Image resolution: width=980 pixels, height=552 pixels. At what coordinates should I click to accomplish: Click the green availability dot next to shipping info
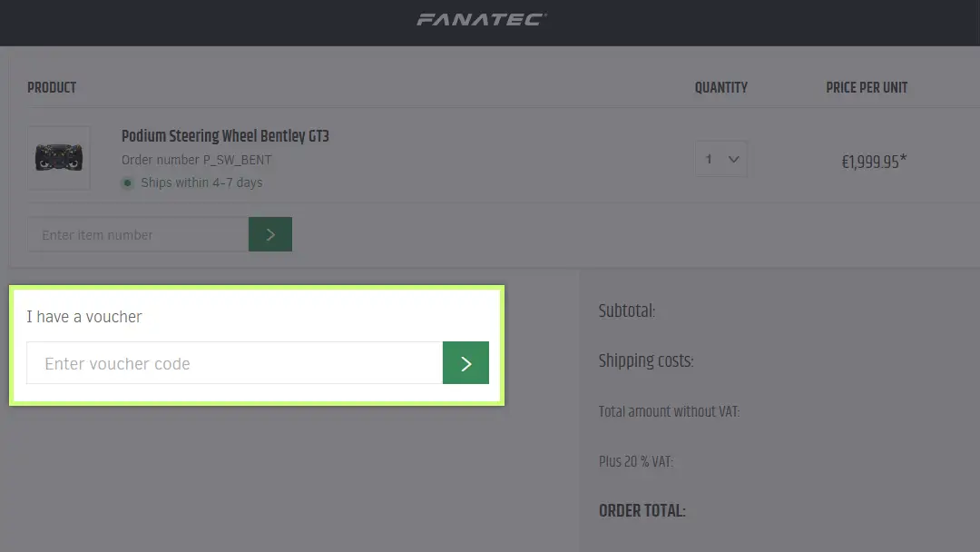point(127,182)
